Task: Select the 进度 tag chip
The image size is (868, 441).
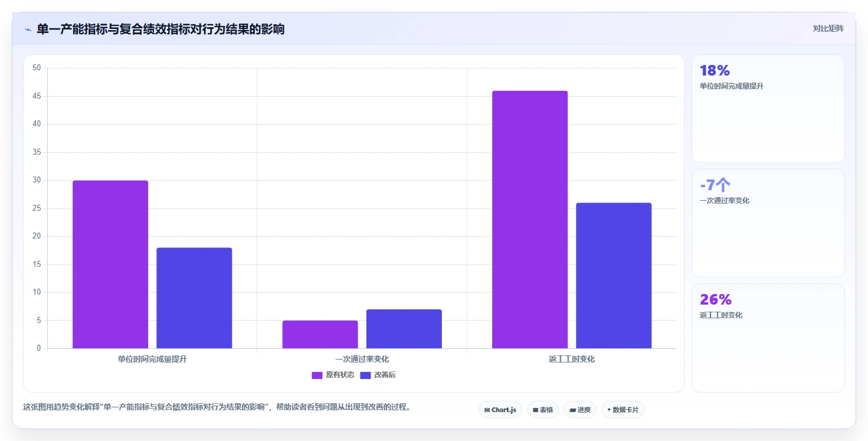Action: coord(580,410)
